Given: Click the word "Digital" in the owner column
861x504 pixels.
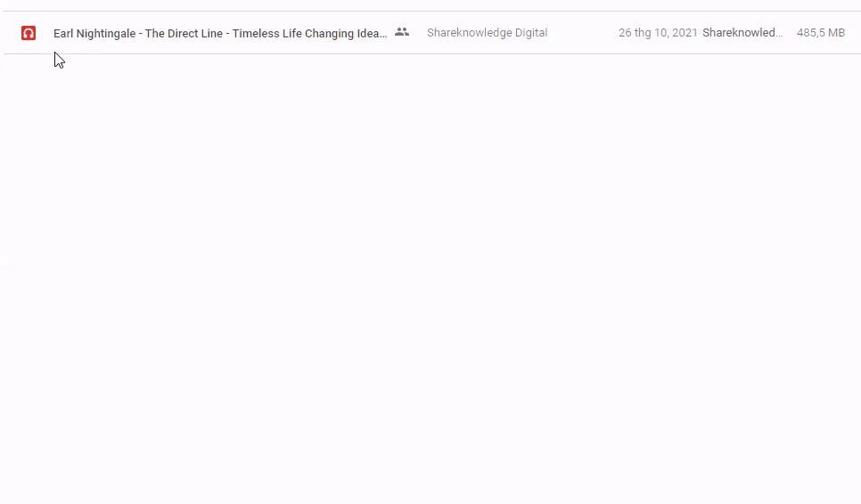Looking at the screenshot, I should (x=530, y=33).
